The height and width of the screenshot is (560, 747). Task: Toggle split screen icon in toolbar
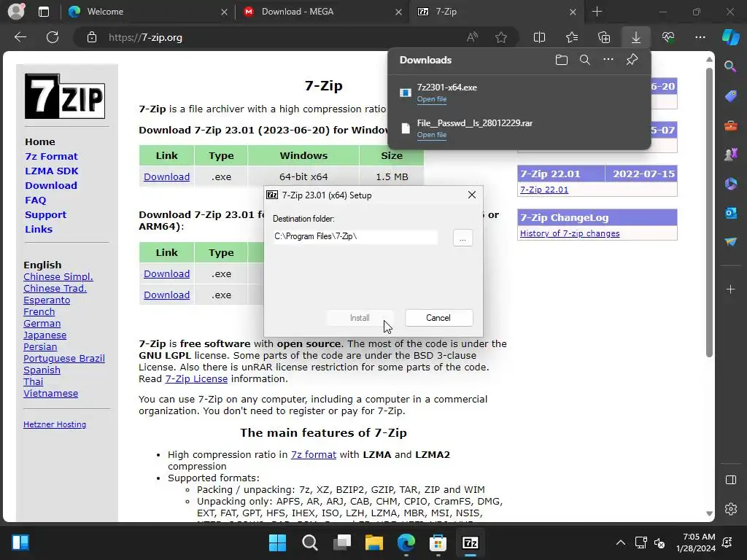539,37
